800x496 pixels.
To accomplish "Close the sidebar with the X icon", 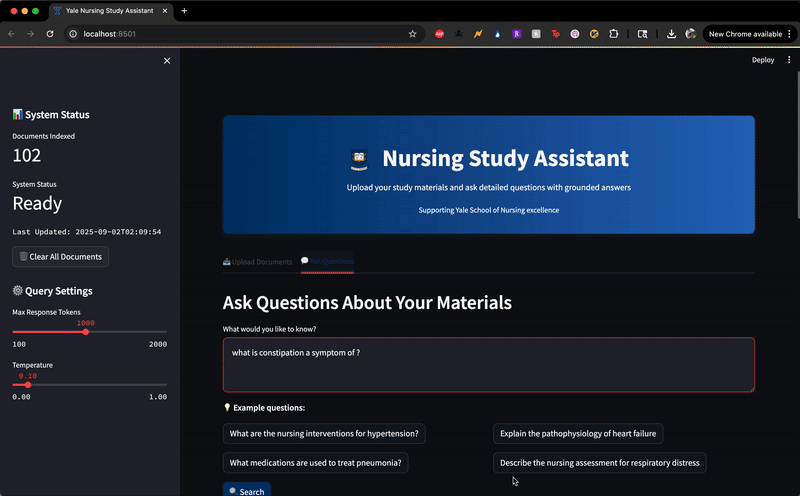I will (x=167, y=61).
